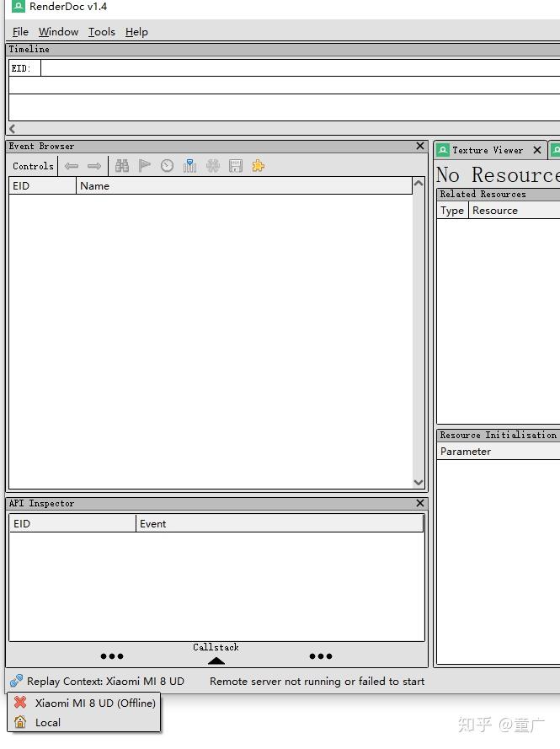
Task: Click the EID input field in Timeline
Action: [300, 68]
